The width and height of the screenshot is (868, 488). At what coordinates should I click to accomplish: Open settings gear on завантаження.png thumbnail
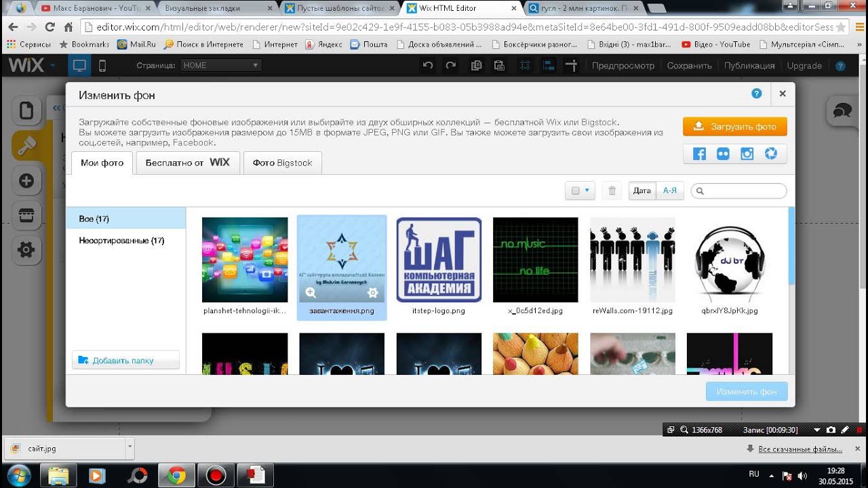click(372, 293)
